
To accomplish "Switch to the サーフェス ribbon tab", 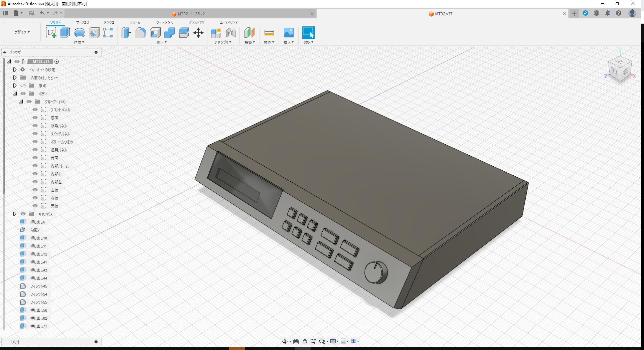I will (x=82, y=22).
